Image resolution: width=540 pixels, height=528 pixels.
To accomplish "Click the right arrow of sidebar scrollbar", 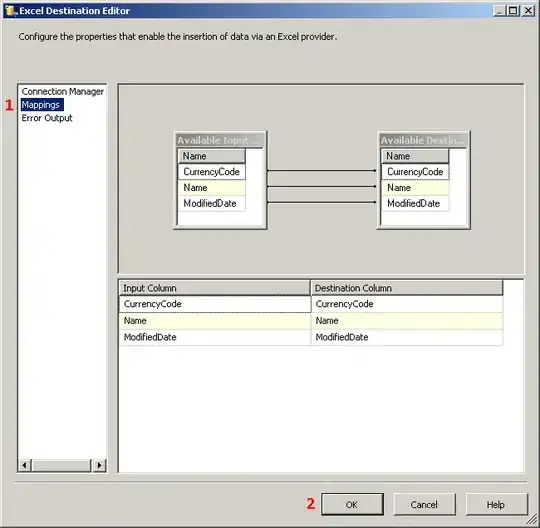I will point(100,465).
